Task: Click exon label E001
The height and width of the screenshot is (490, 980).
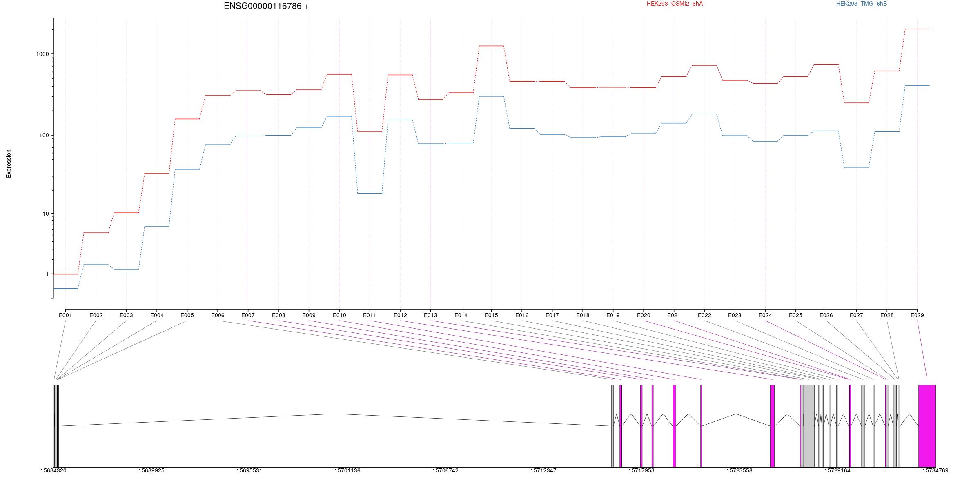Action: [x=65, y=315]
